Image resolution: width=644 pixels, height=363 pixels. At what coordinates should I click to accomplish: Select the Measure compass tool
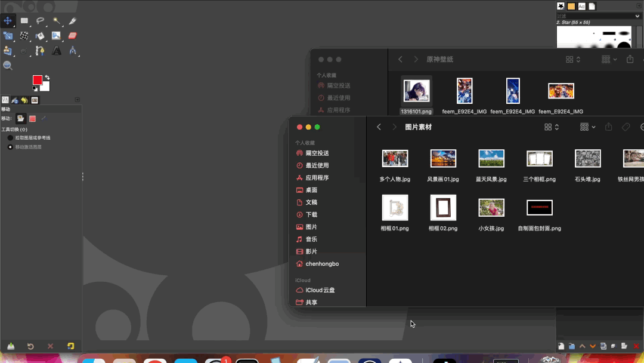click(x=72, y=51)
